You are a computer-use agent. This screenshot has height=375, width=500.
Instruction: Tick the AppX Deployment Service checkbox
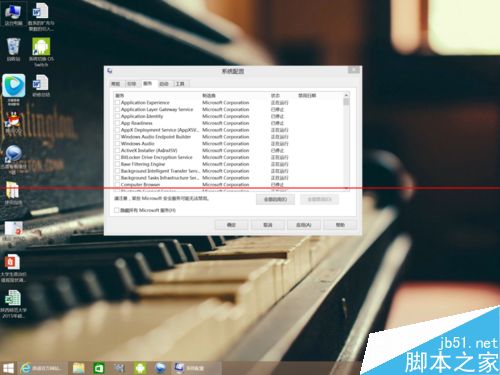[x=117, y=130]
